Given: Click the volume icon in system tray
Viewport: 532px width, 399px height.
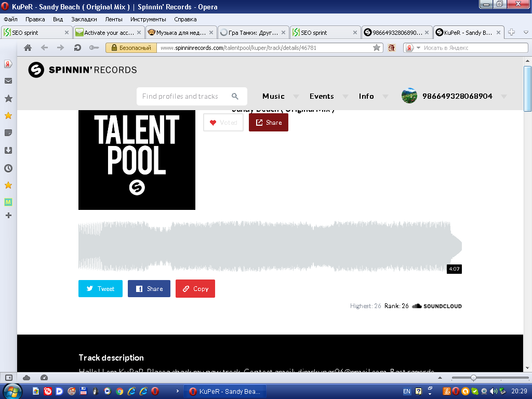Looking at the screenshot, I should (494, 391).
